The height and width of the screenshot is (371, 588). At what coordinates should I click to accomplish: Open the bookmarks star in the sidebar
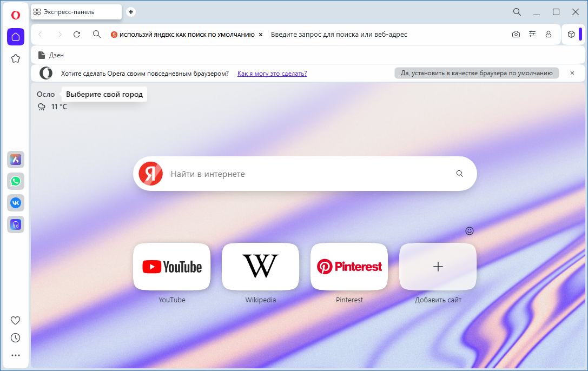[x=15, y=58]
